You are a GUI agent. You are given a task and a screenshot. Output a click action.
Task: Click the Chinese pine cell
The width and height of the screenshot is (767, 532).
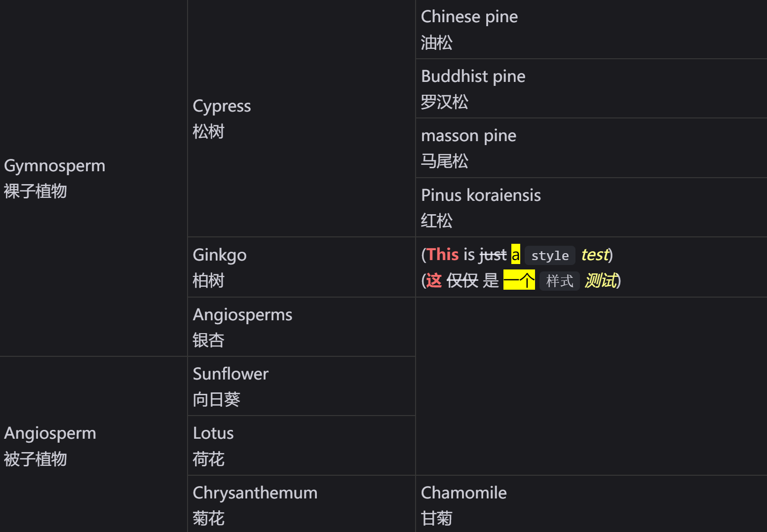coord(469,29)
